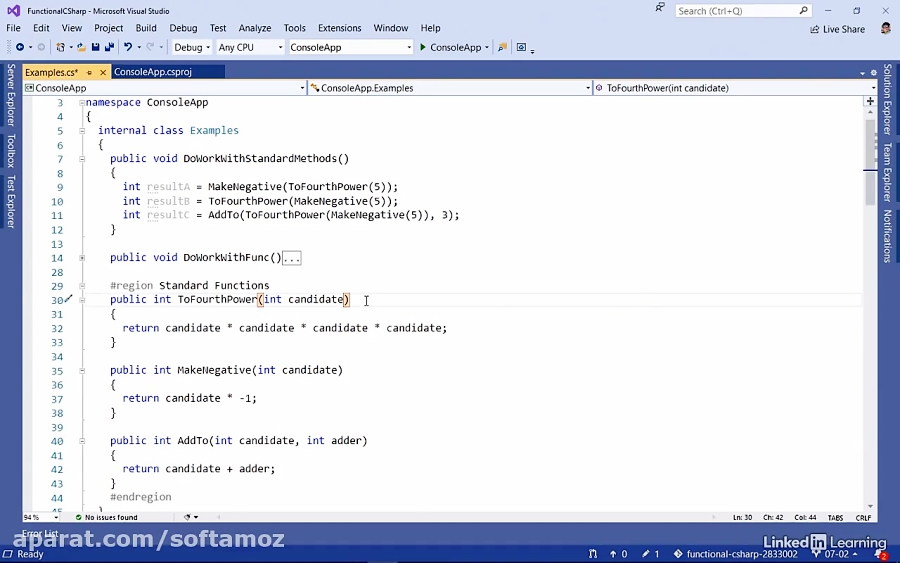
Task: Open the ConsoleApp.Examples type dropdown
Action: tap(450, 88)
